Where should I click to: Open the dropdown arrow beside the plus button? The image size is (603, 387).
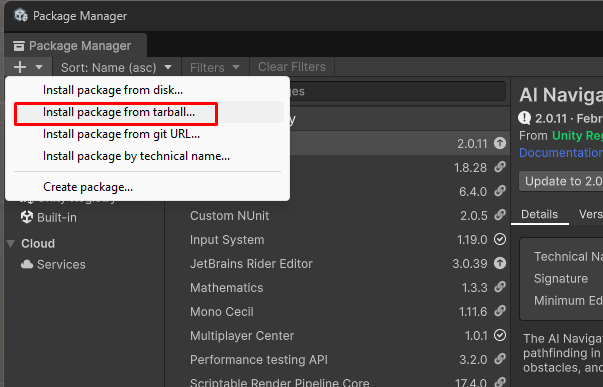pos(39,67)
